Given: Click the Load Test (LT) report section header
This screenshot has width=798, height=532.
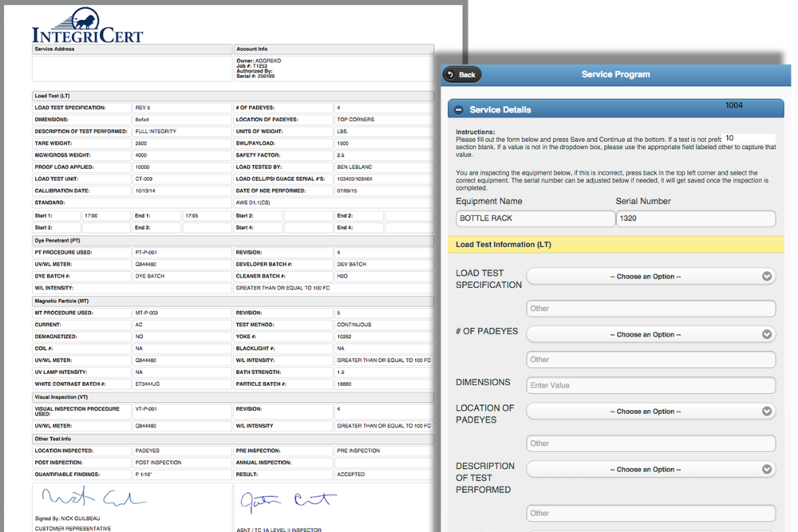Looking at the screenshot, I should tap(232, 96).
